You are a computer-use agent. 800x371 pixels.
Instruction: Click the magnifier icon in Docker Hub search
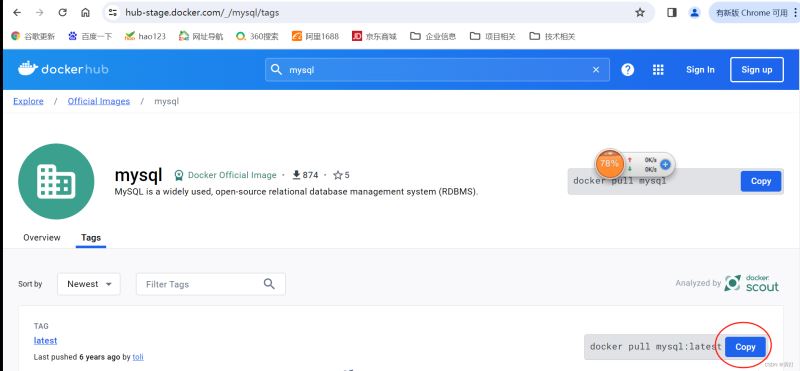pos(276,69)
